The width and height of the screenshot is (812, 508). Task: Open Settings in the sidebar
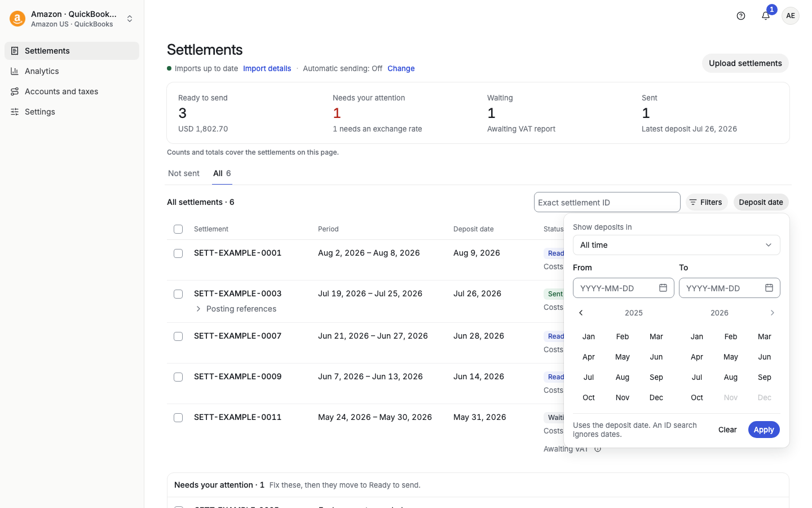coord(72,112)
